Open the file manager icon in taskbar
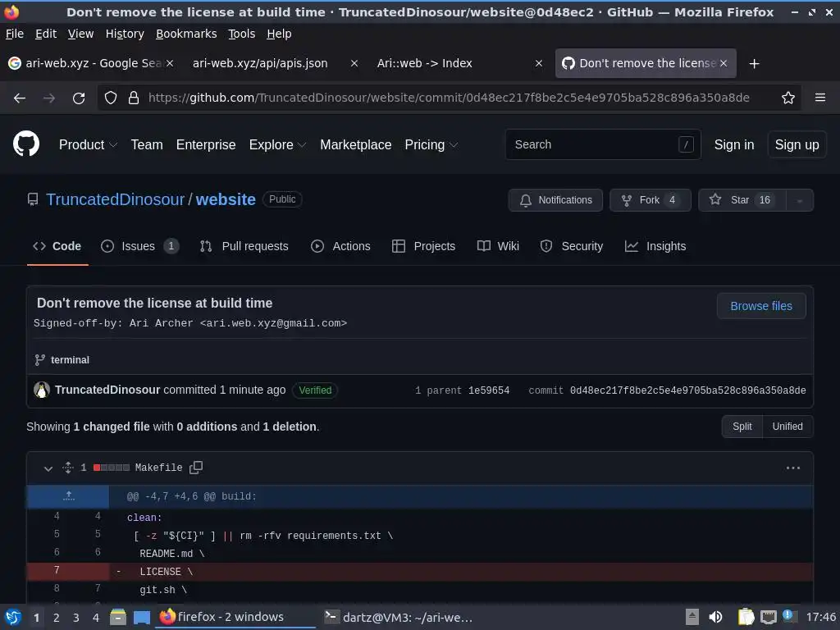The height and width of the screenshot is (630, 840). pyautogui.click(x=118, y=617)
